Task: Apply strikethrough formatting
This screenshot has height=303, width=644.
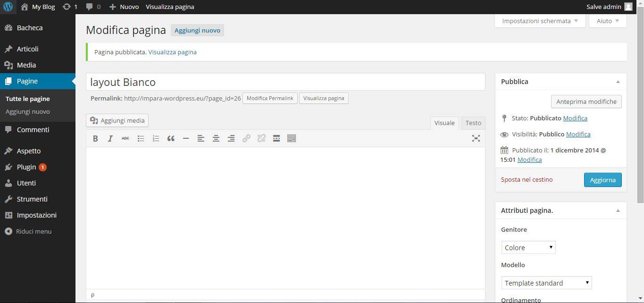Action: (x=125, y=138)
